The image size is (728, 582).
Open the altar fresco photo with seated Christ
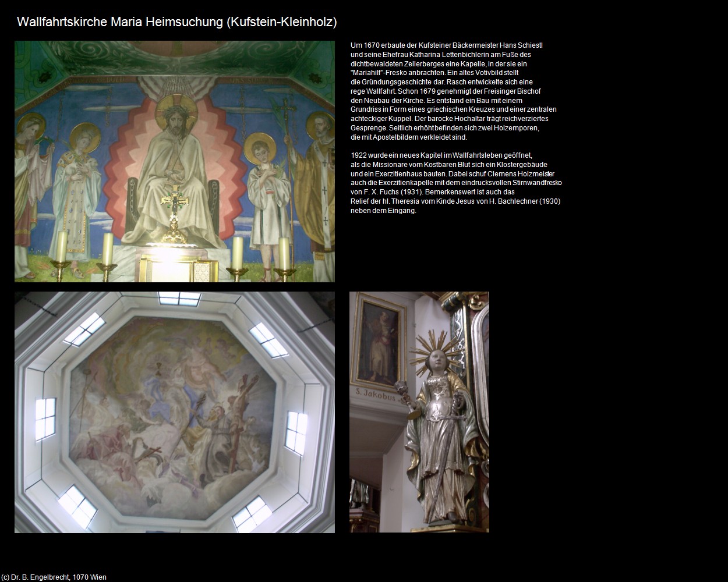click(175, 161)
